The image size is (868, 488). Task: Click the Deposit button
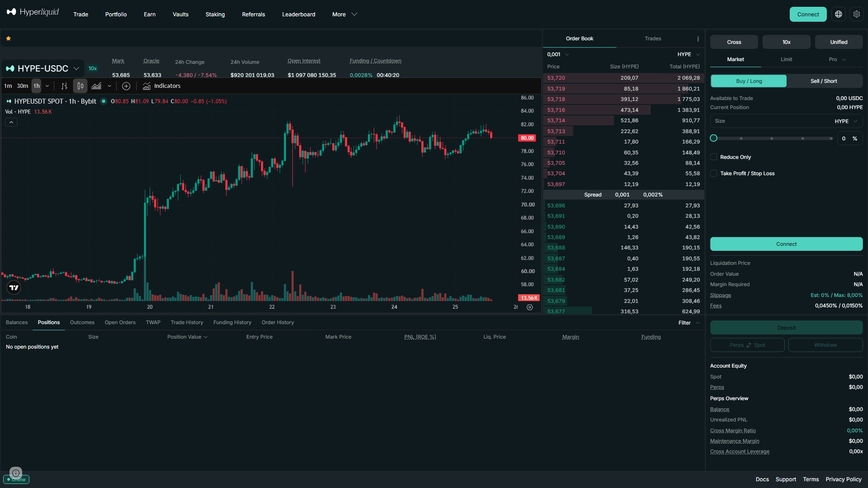(x=786, y=328)
